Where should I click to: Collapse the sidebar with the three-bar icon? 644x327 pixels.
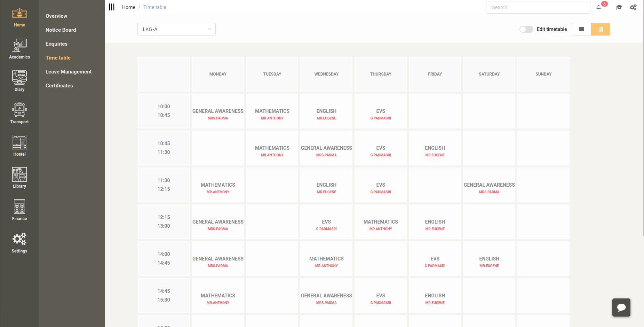[x=112, y=7]
